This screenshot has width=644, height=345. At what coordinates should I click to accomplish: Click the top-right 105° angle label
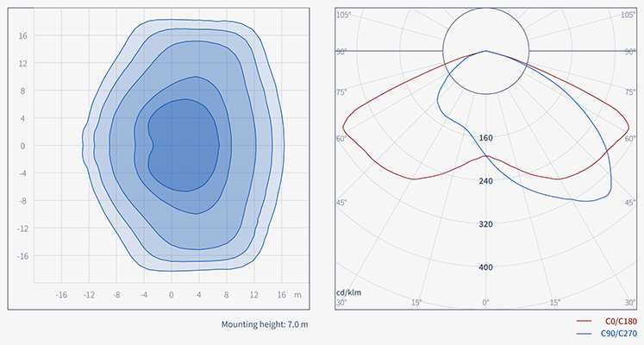[x=629, y=16]
